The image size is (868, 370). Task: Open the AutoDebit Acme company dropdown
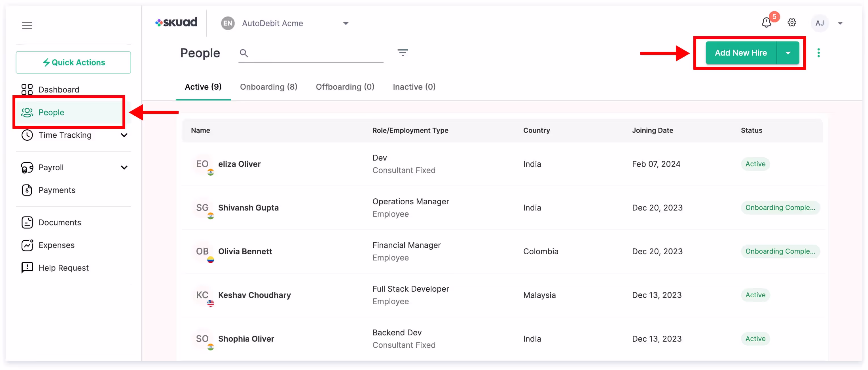pos(345,24)
